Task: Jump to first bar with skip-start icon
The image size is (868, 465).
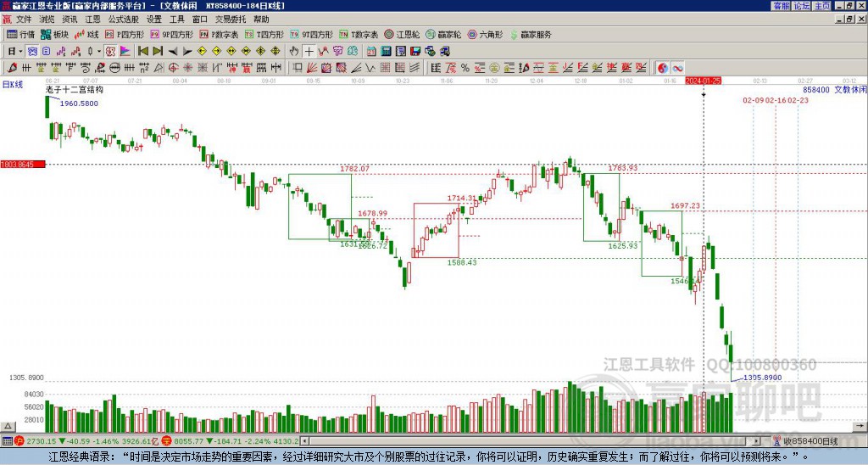Action: point(142,52)
